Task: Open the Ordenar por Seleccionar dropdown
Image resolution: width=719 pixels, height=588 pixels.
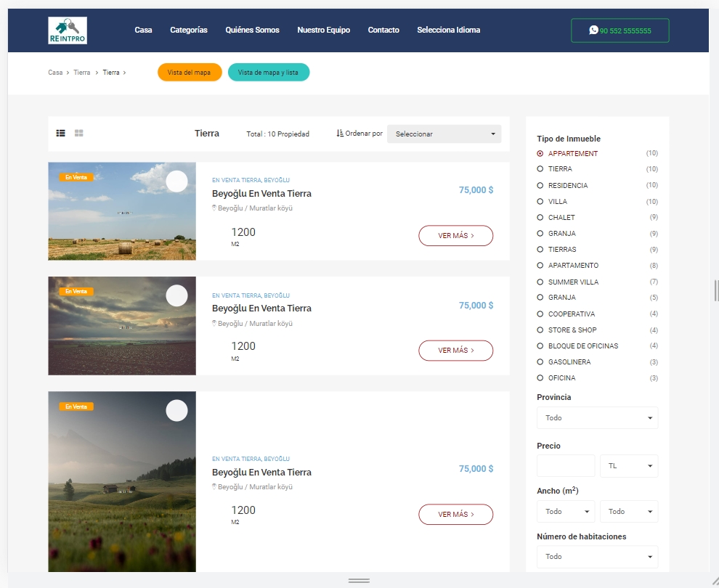Action: click(x=444, y=134)
